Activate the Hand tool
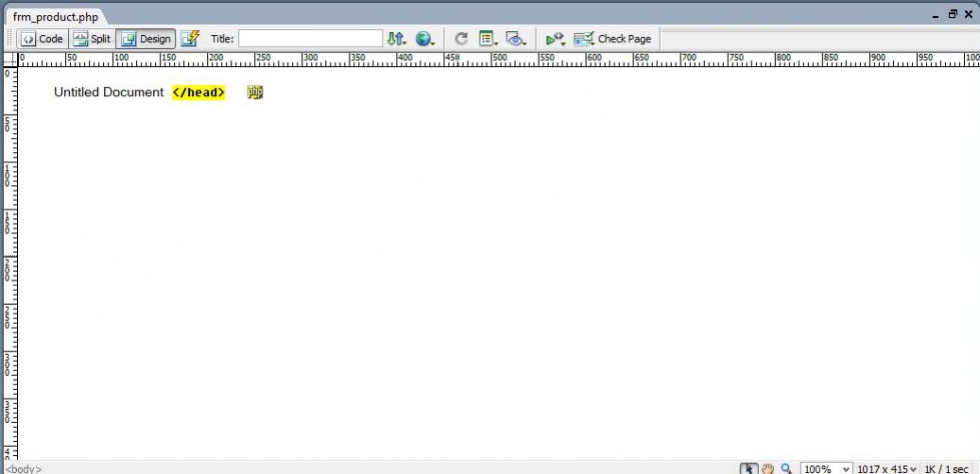This screenshot has width=980, height=474. [x=768, y=468]
